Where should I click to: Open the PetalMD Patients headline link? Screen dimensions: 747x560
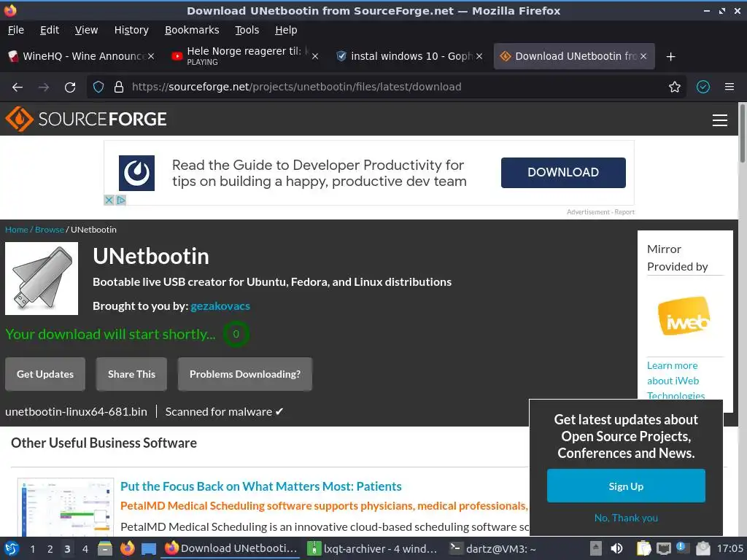tap(260, 486)
